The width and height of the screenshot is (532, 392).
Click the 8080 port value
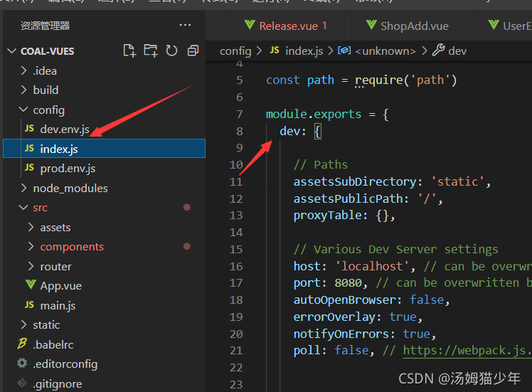[348, 282]
